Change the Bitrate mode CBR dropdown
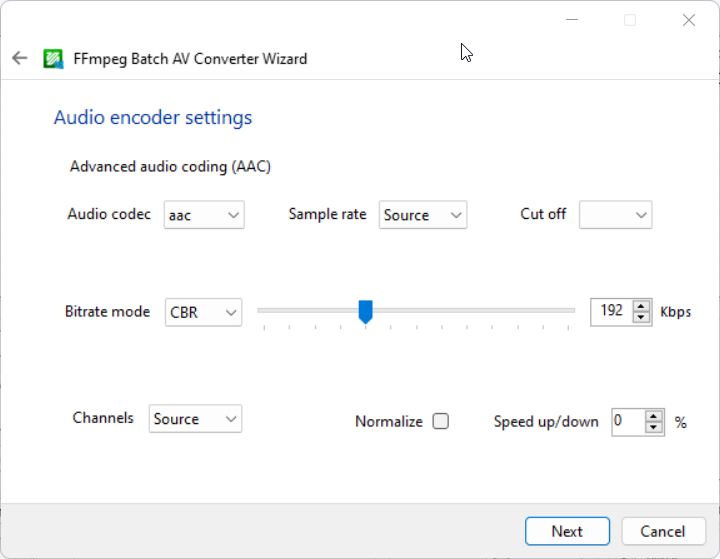Image resolution: width=720 pixels, height=559 pixels. pyautogui.click(x=203, y=312)
